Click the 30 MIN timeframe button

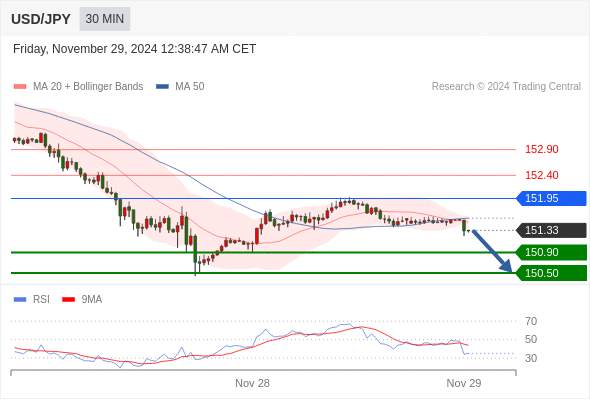click(105, 19)
